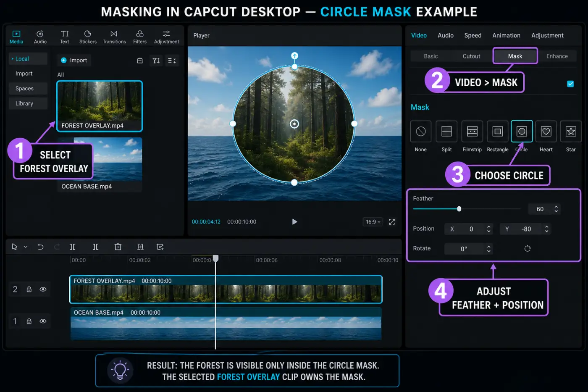Click the Rotate stepper arrows
This screenshot has height=392, width=588.
(488, 249)
